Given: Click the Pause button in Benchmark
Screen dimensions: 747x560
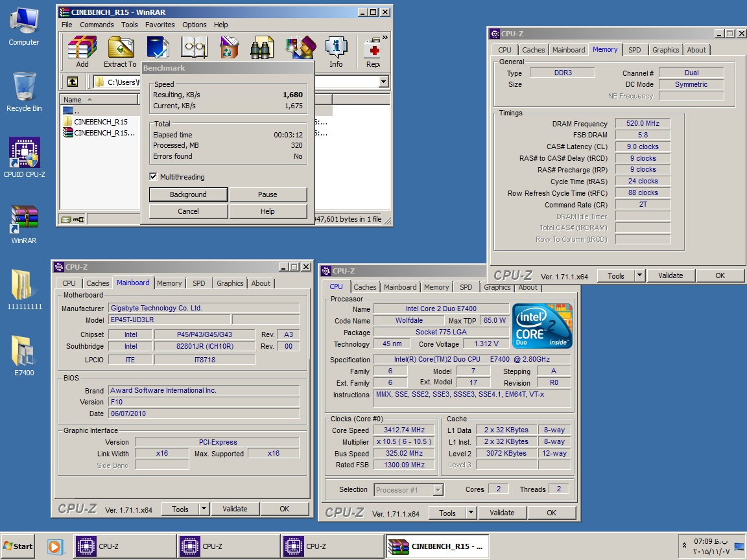Looking at the screenshot, I should (x=268, y=194).
